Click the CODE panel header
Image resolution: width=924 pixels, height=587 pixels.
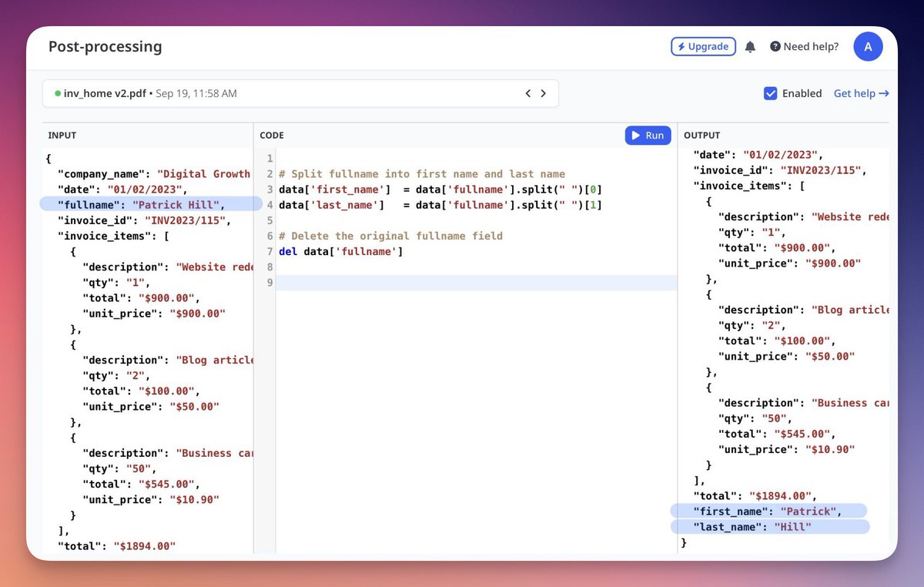pyautogui.click(x=272, y=135)
